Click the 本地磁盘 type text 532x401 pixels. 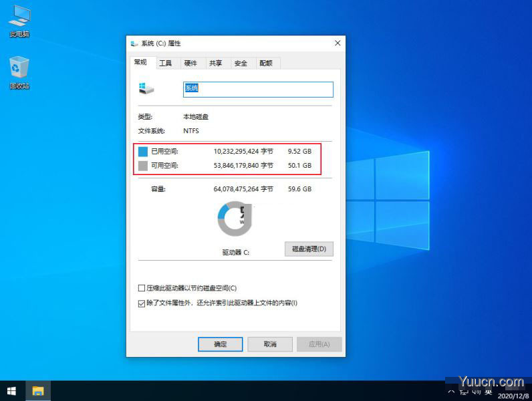click(x=196, y=117)
